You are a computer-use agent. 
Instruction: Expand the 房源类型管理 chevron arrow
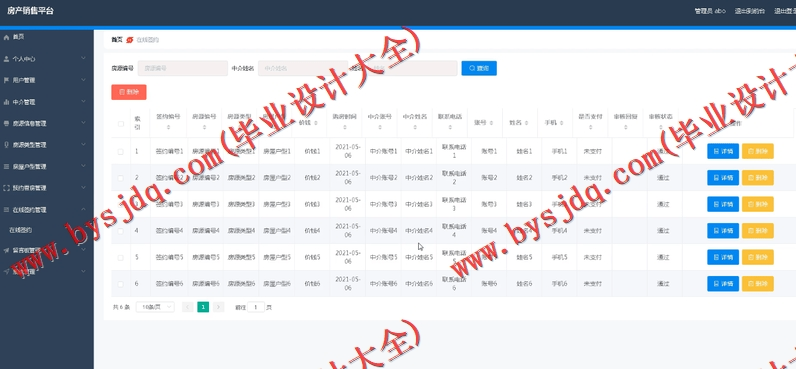coord(83,145)
